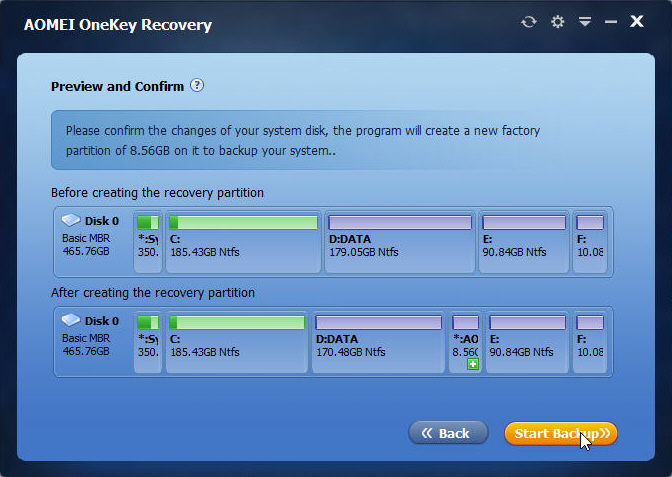Click D:DATA usage bar in After layout
The height and width of the screenshot is (477, 672).
tap(378, 322)
